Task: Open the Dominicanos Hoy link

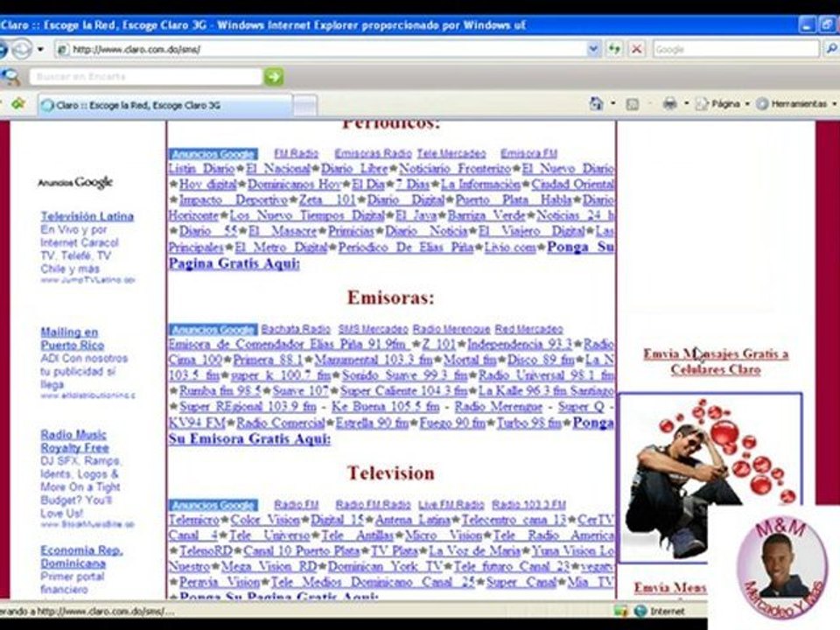Action: pyautogui.click(x=294, y=185)
